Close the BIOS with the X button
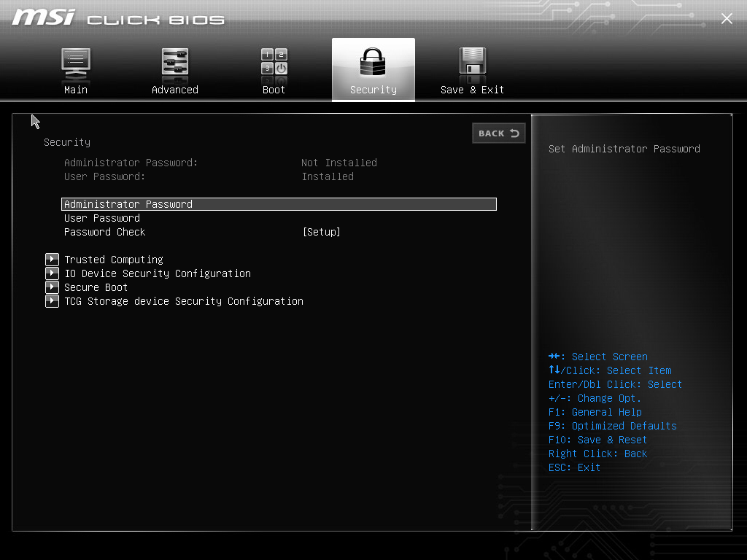Screen dimensions: 747x560 (727, 19)
